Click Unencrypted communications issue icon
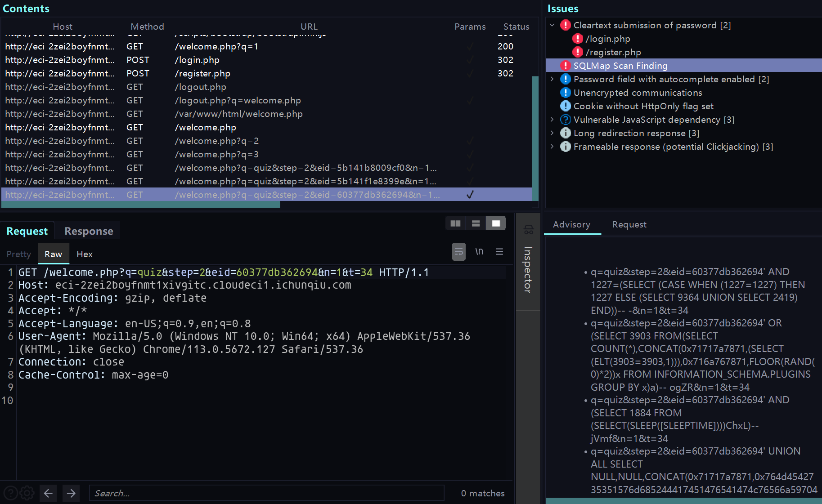The width and height of the screenshot is (822, 504). click(x=566, y=93)
